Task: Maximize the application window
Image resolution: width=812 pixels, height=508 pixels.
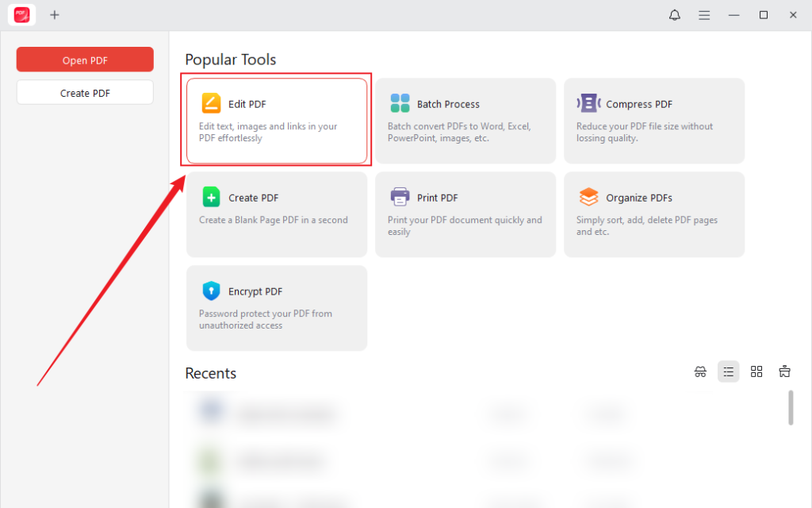Action: [x=764, y=15]
